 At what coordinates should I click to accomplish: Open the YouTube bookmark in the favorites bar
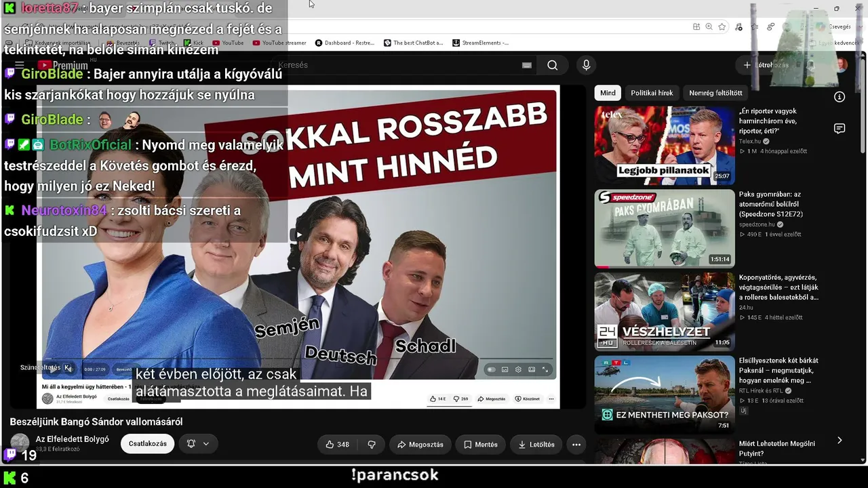[228, 43]
